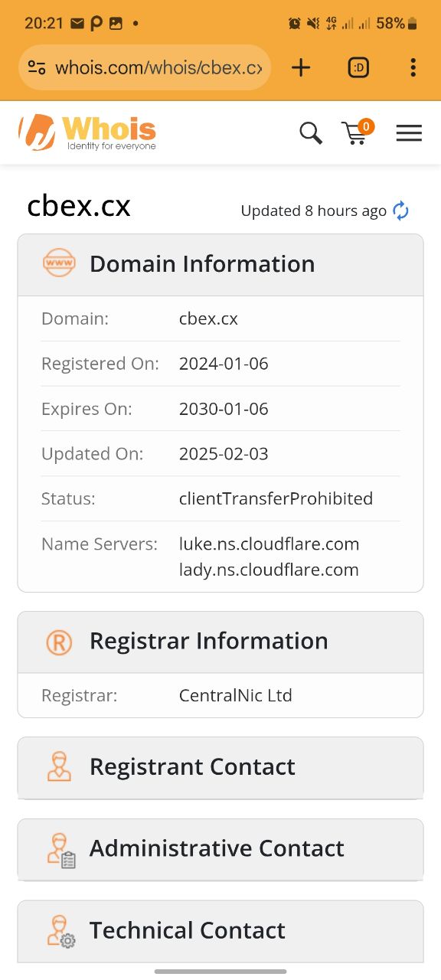441x980 pixels.
Task: Click the Whois logo
Action: pos(87,132)
